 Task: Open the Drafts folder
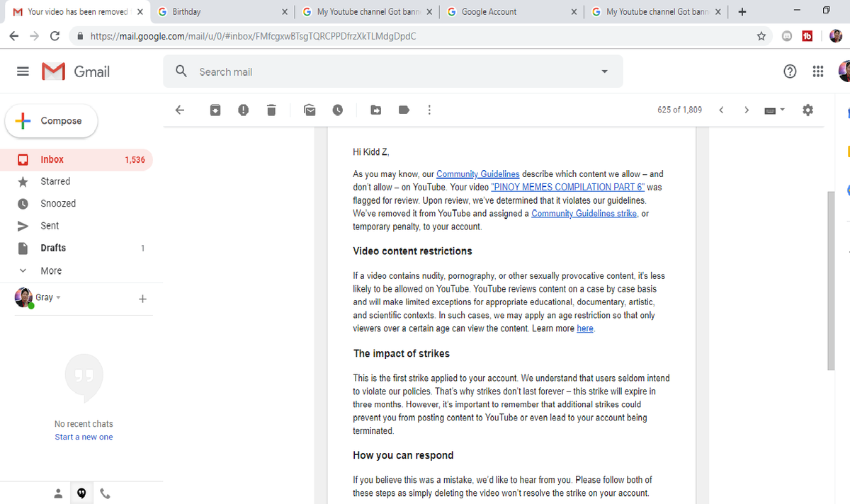tap(76, 248)
